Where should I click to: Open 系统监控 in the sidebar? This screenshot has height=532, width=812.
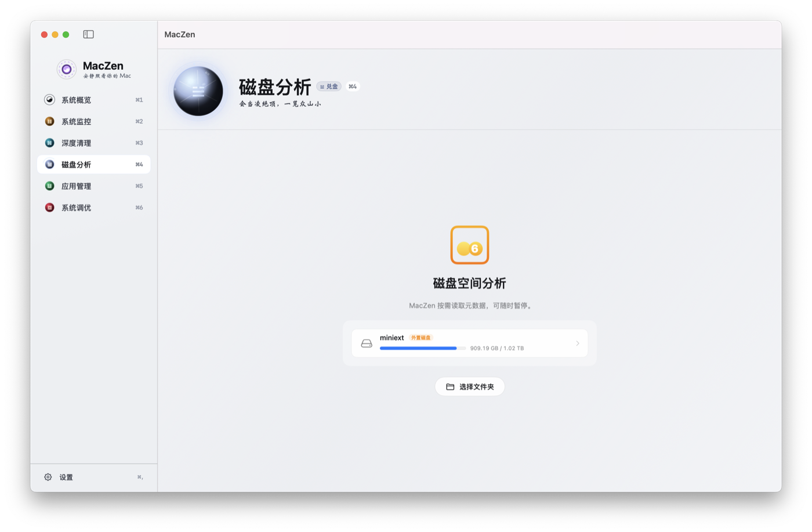(x=94, y=121)
